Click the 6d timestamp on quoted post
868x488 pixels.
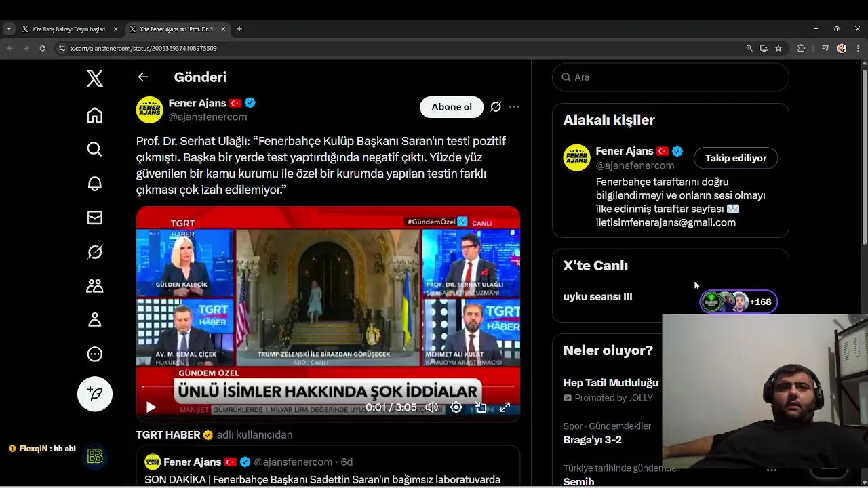(347, 462)
